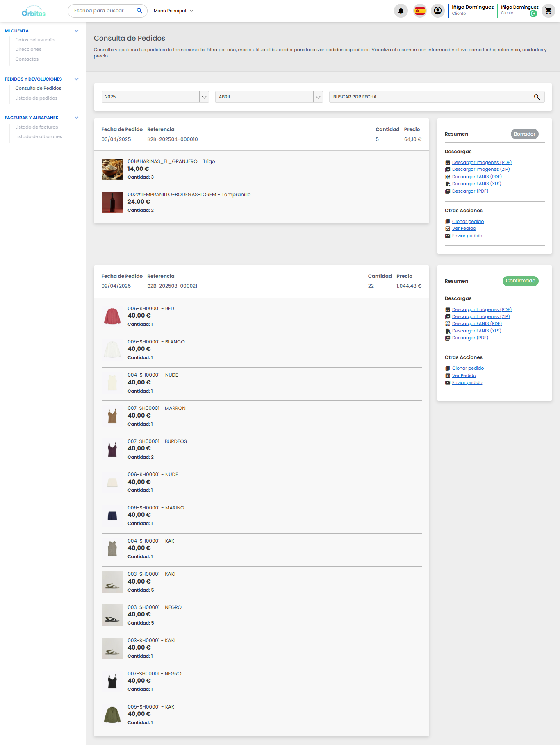The height and width of the screenshot is (745, 560).
Task: Click Descargar EAN13 (XLS) for Confirmado order
Action: click(476, 331)
